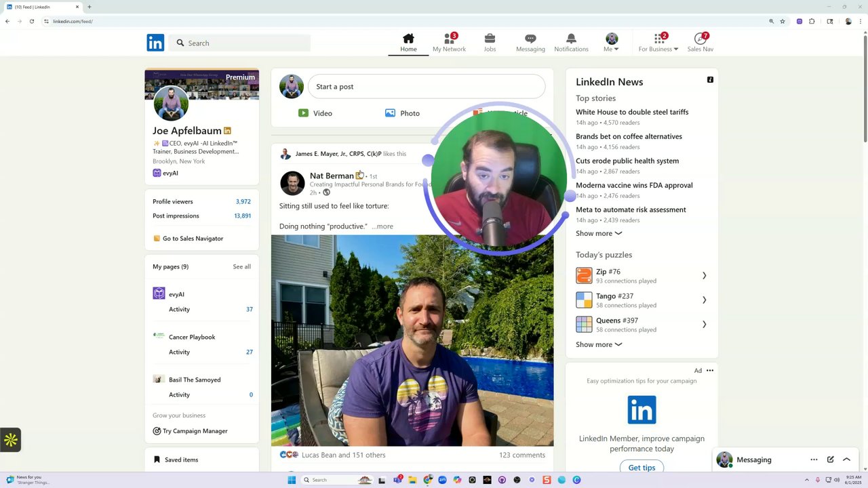Expand Show more under Top stories
The width and height of the screenshot is (868, 488).
tap(599, 233)
